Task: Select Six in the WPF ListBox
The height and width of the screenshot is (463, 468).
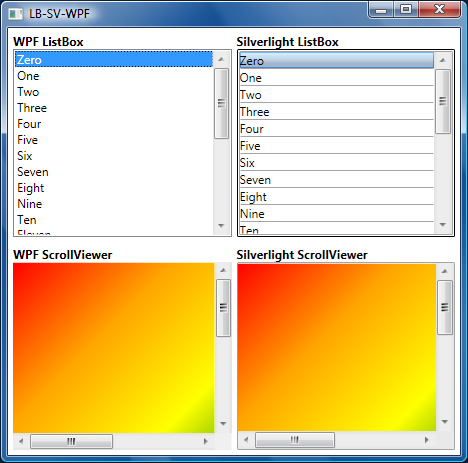Action: pyautogui.click(x=114, y=156)
